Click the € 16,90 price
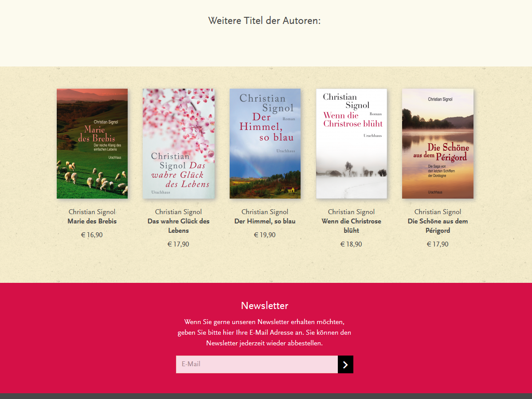This screenshot has width=532, height=399. pyautogui.click(x=92, y=235)
